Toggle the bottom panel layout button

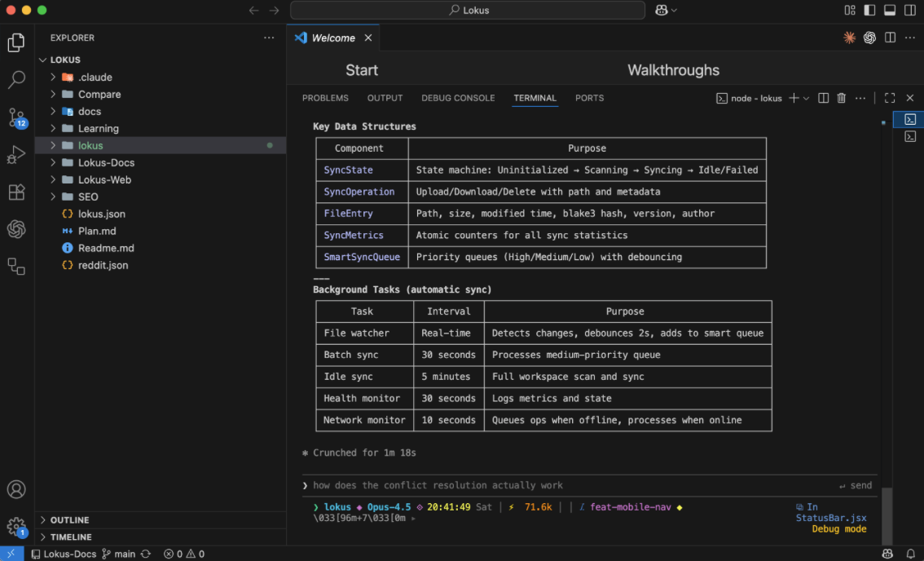point(890,11)
